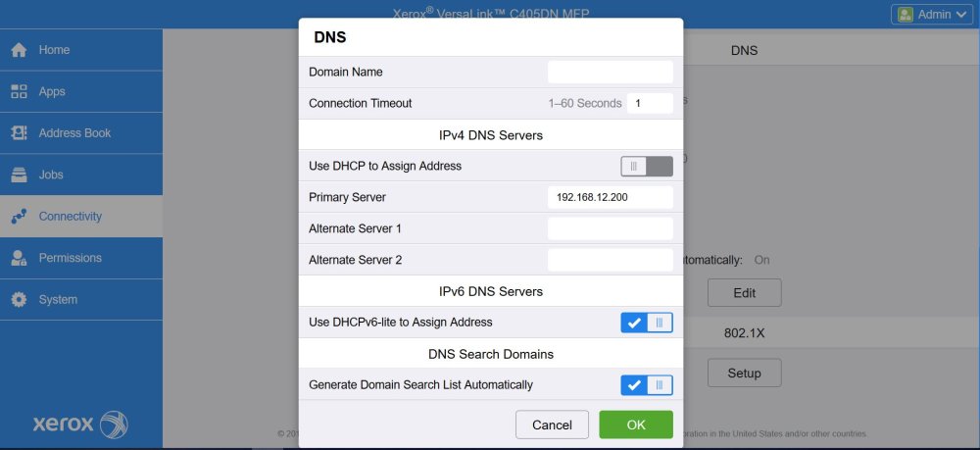Image resolution: width=980 pixels, height=450 pixels.
Task: Click the 802.1X label in background page
Action: click(x=745, y=333)
